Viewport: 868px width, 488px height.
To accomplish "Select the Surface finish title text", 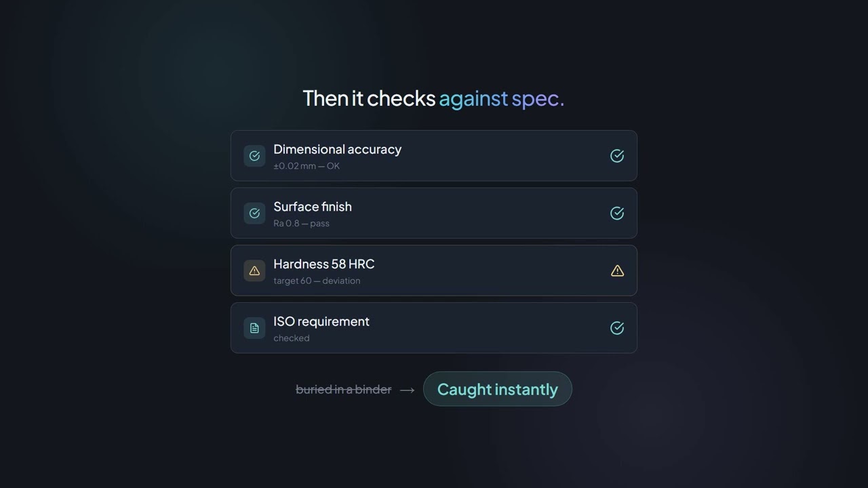I will [x=313, y=207].
